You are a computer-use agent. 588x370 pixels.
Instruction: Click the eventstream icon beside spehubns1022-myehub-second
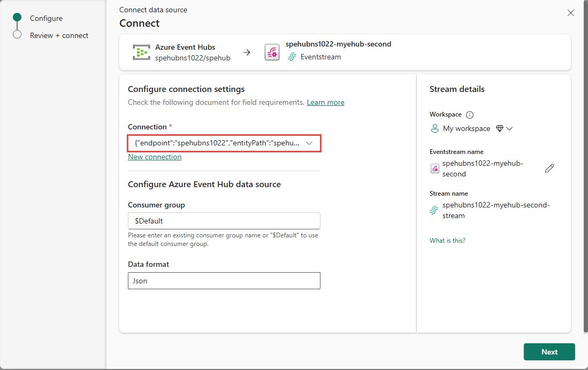pyautogui.click(x=434, y=168)
